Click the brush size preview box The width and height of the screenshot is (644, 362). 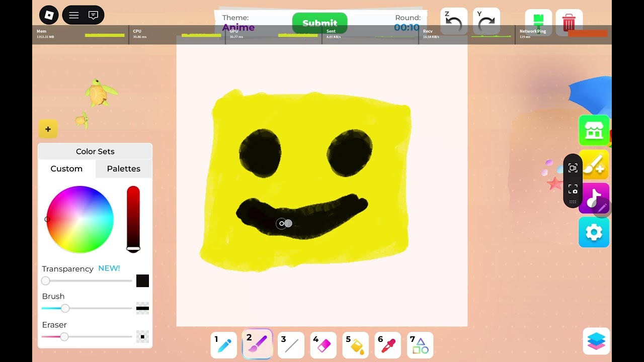tap(142, 308)
